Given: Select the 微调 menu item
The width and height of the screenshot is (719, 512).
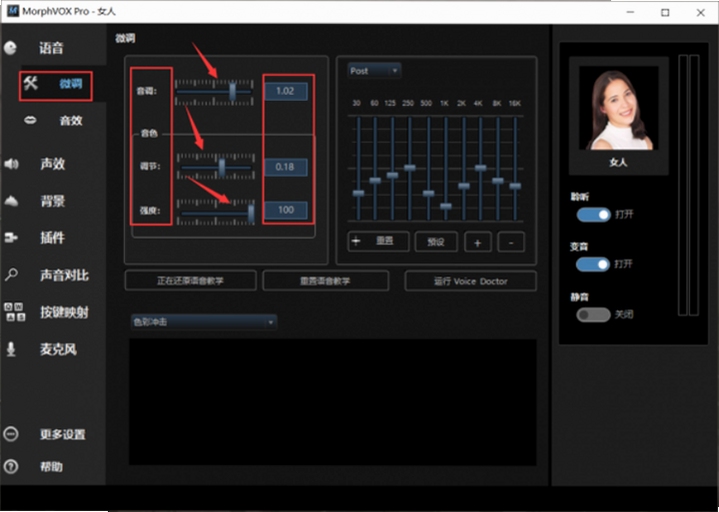Looking at the screenshot, I should tap(71, 83).
